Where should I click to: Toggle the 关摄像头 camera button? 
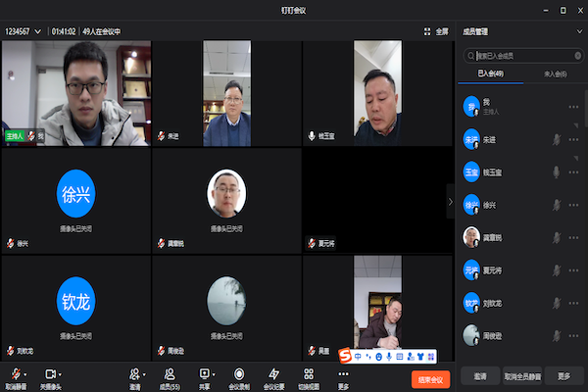pyautogui.click(x=48, y=373)
